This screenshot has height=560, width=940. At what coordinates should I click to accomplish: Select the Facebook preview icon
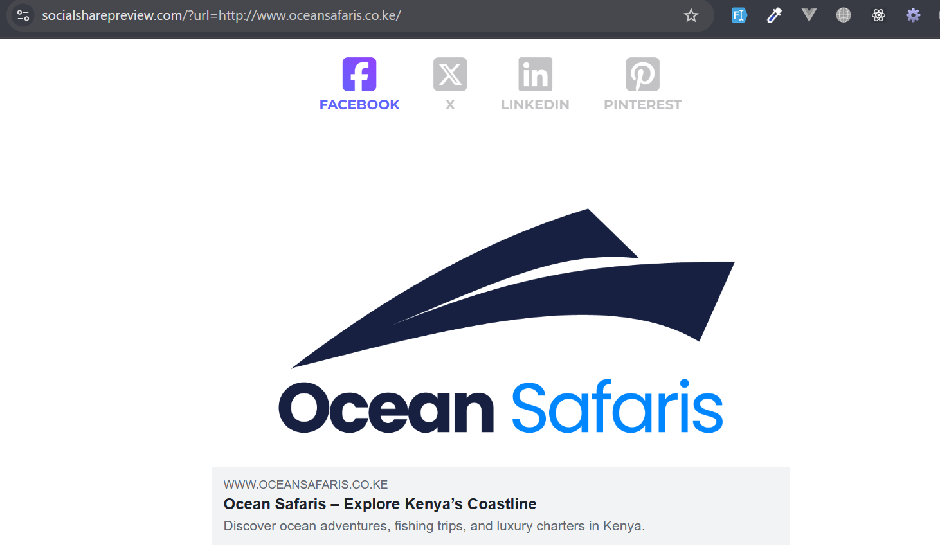tap(359, 74)
